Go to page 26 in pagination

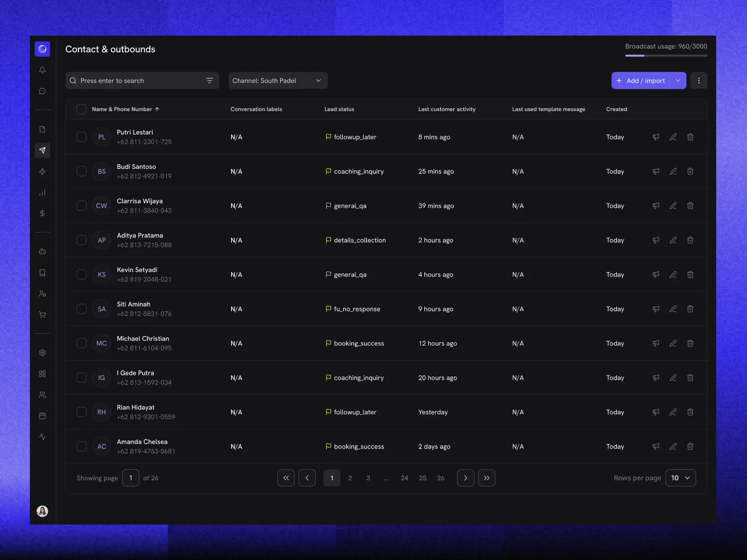(x=441, y=478)
